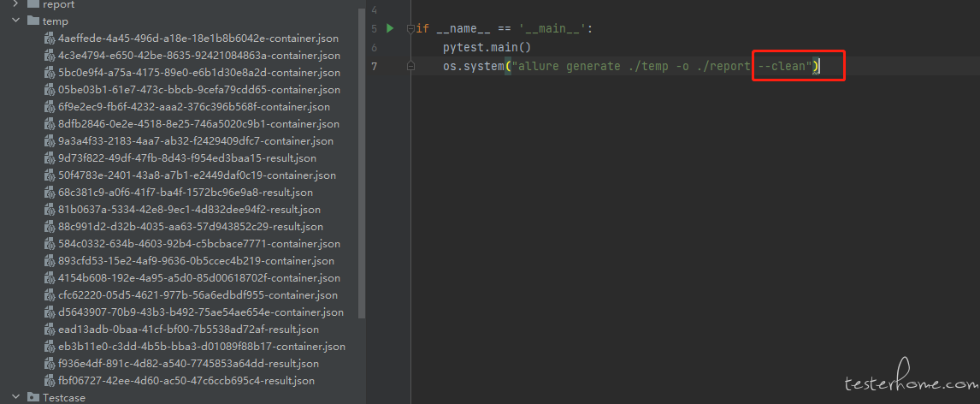Image resolution: width=980 pixels, height=404 pixels.
Task: Open 9d73f822-49df-47fb-8d43-f954ed3baa15-result.json
Action: coord(187,157)
